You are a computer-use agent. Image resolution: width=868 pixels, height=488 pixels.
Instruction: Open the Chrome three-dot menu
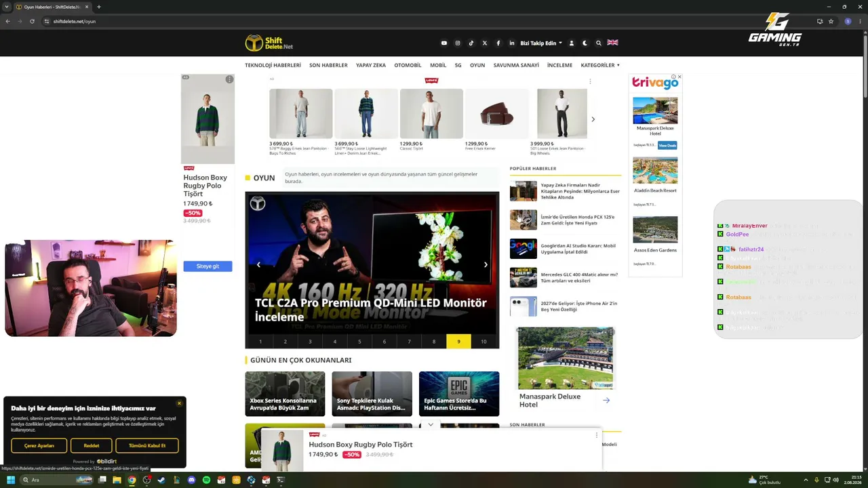click(x=860, y=21)
